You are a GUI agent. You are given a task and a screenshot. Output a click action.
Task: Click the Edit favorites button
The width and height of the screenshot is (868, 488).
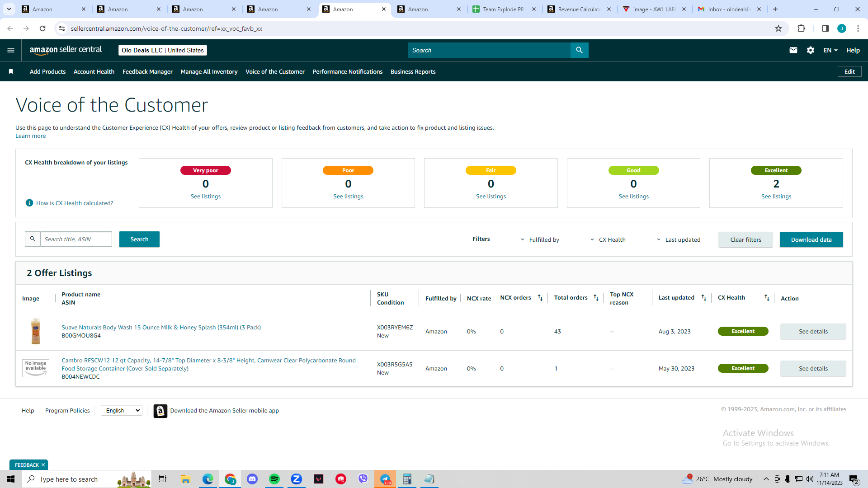(x=849, y=71)
